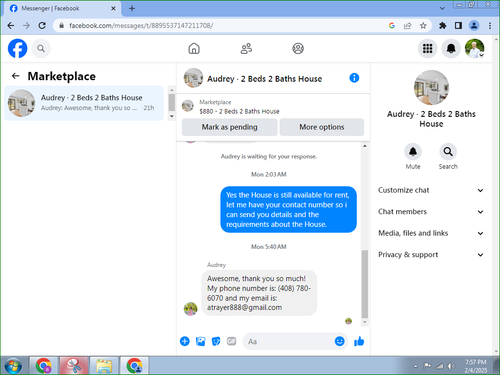Send a thumbs-up like

coord(359,341)
